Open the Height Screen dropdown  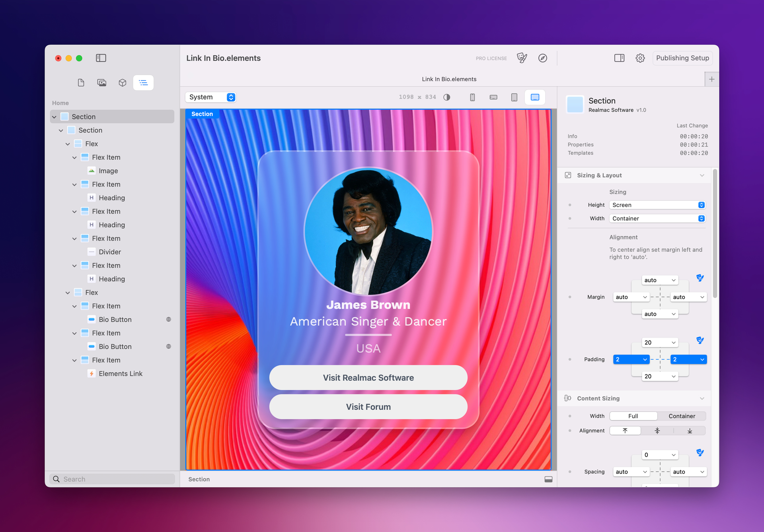pos(657,205)
